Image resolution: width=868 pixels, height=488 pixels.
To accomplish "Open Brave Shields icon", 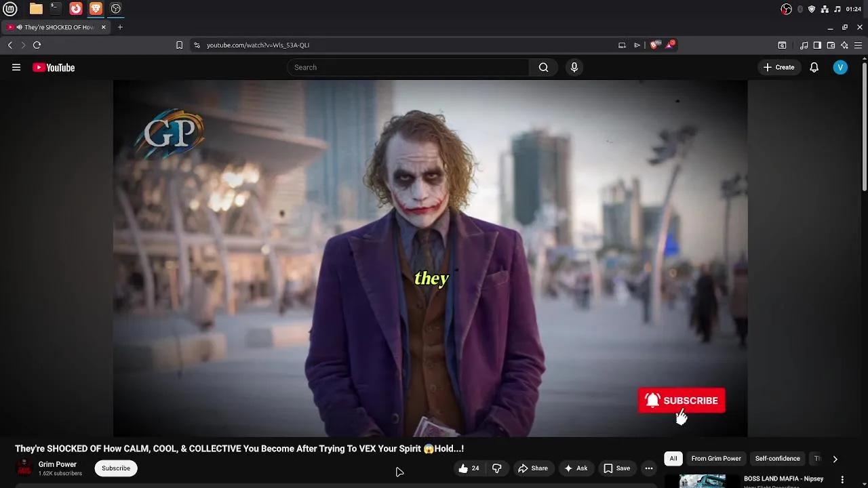I will pyautogui.click(x=654, y=45).
